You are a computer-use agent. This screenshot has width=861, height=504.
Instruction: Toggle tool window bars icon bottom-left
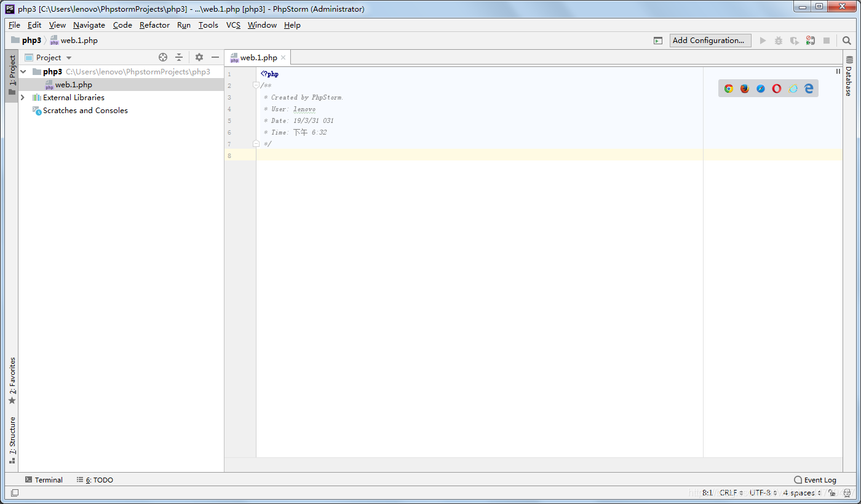click(x=15, y=493)
